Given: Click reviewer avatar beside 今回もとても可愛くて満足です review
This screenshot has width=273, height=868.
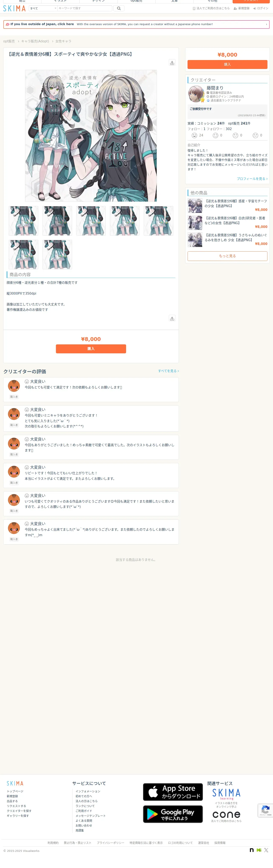Looking at the screenshot, I should pos(14,386).
